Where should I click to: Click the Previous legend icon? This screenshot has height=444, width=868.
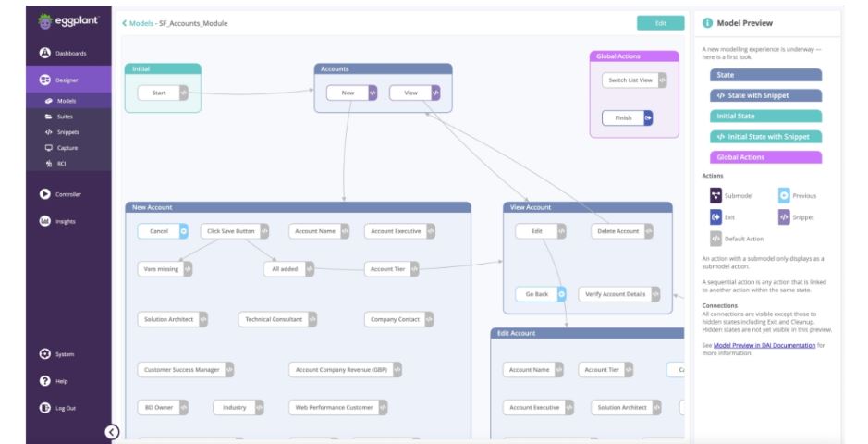pos(784,195)
